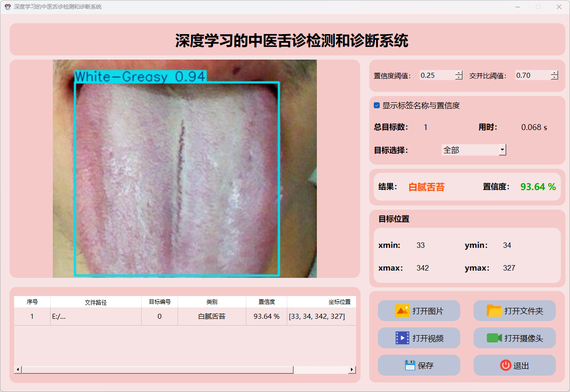
Task: Click the yellow folder icon
Action: tap(494, 311)
